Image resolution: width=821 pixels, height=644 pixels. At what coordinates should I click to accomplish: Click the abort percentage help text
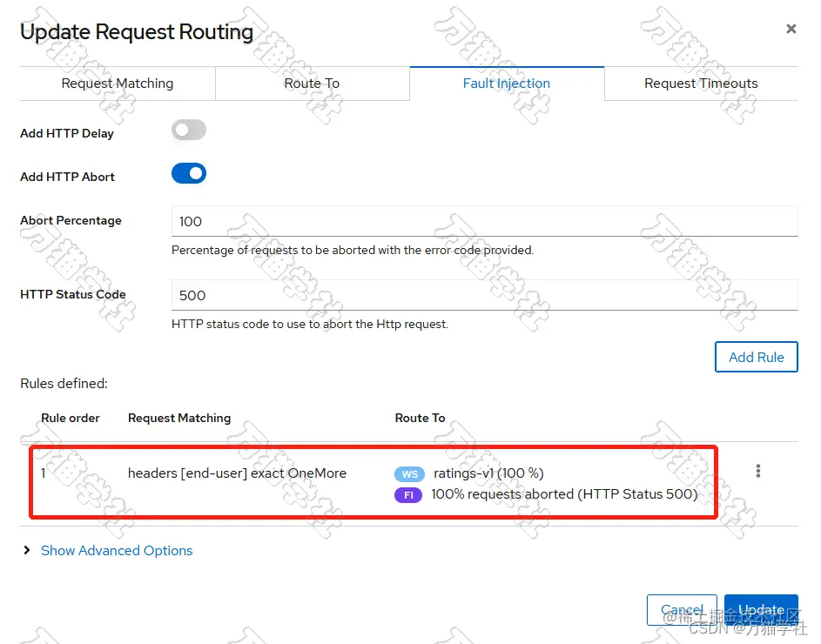[x=353, y=251]
